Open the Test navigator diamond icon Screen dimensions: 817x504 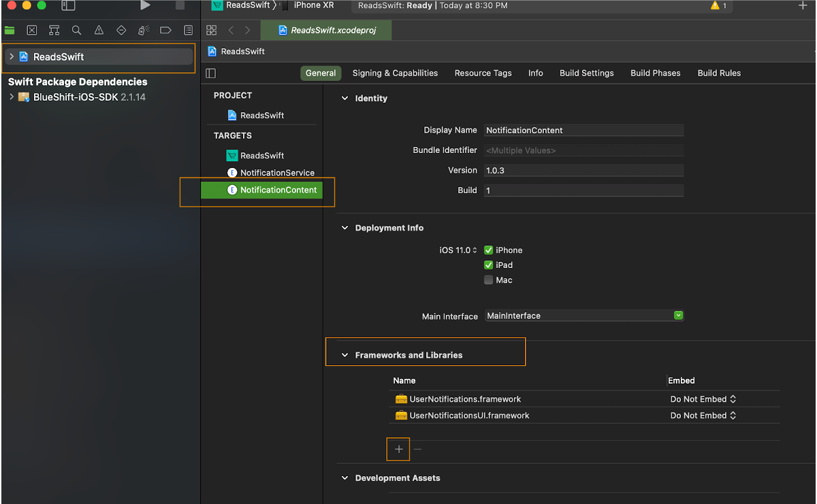pos(121,30)
